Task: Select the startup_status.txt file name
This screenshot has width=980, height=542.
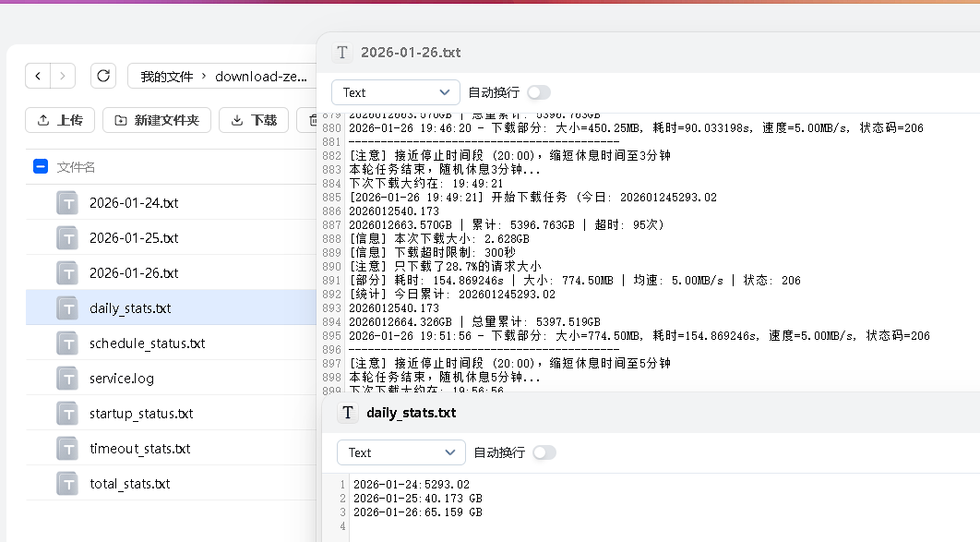Action: coord(141,414)
